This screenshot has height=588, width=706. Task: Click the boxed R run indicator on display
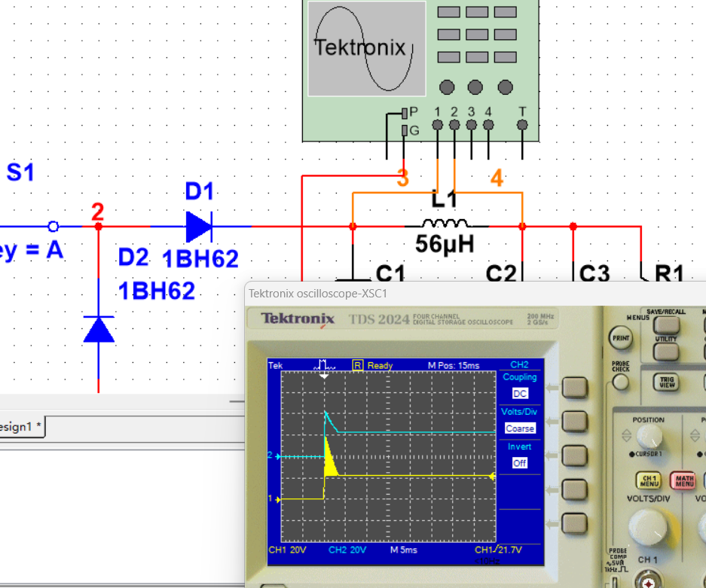click(x=357, y=365)
